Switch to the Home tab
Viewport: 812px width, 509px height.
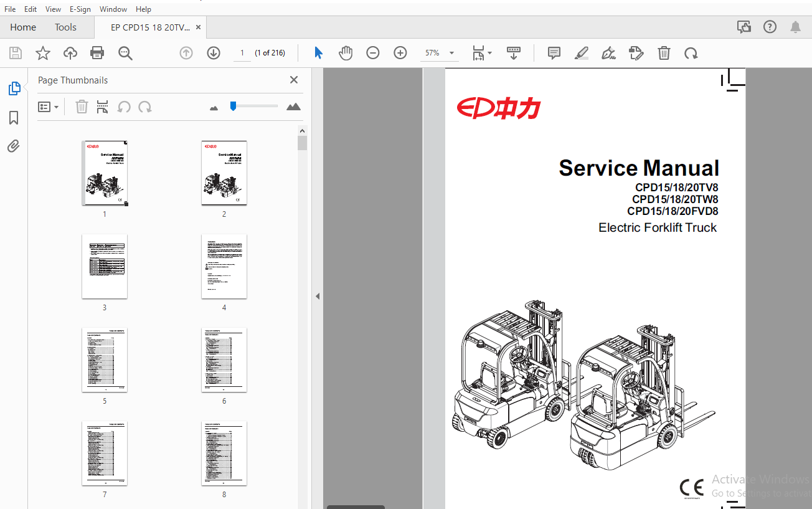click(x=23, y=27)
